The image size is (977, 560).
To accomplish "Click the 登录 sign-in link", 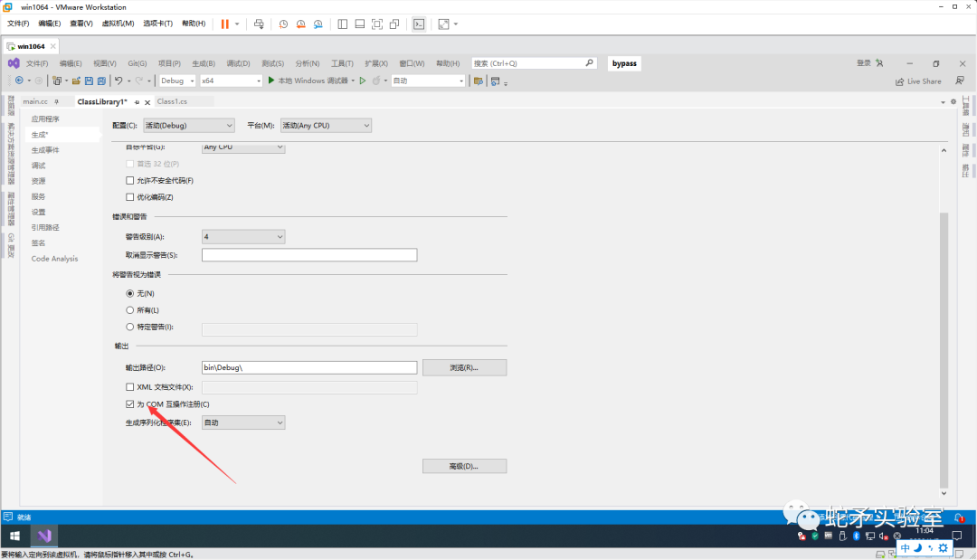I will click(864, 63).
